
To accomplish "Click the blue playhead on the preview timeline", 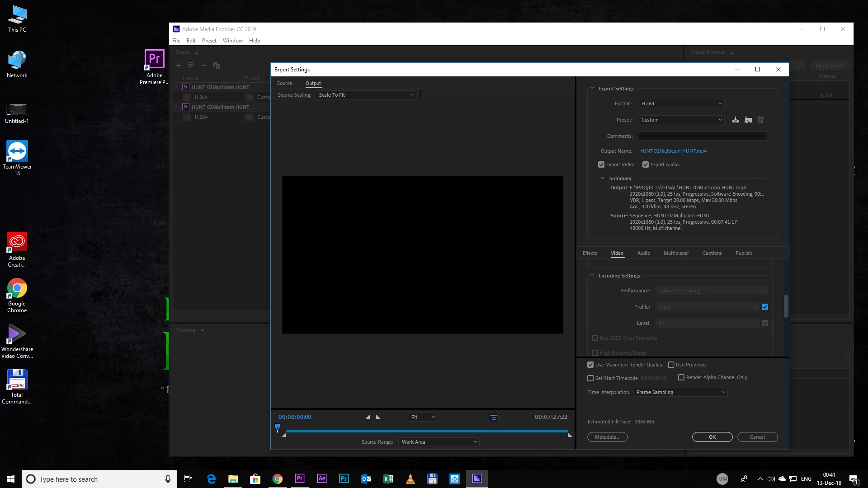I will 278,427.
